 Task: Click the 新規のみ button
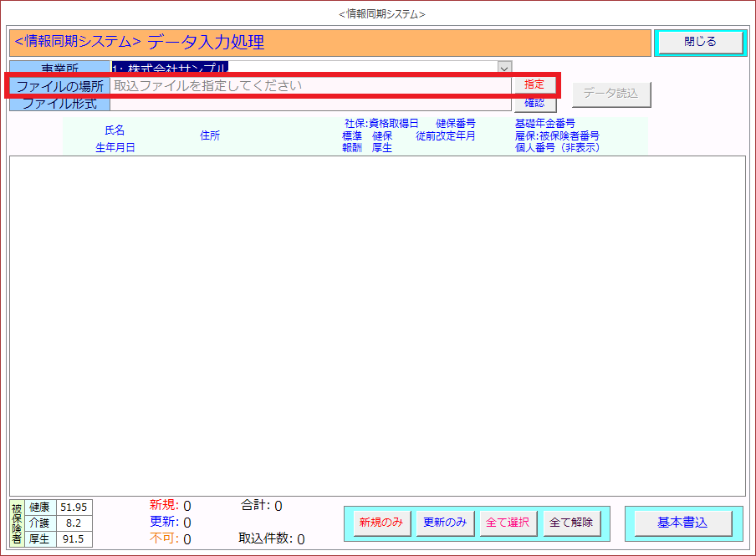pos(381,523)
